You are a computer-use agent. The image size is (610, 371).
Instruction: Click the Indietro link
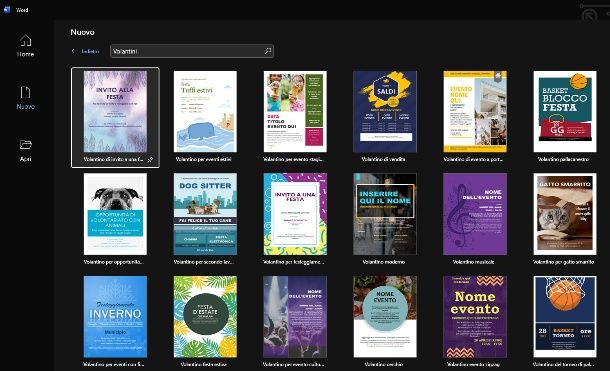point(90,51)
